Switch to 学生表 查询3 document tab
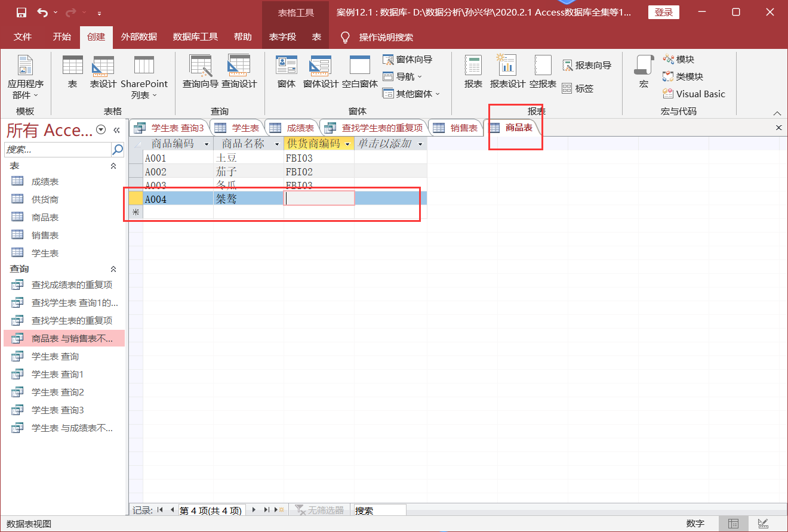Image resolution: width=788 pixels, height=532 pixels. (x=170, y=128)
